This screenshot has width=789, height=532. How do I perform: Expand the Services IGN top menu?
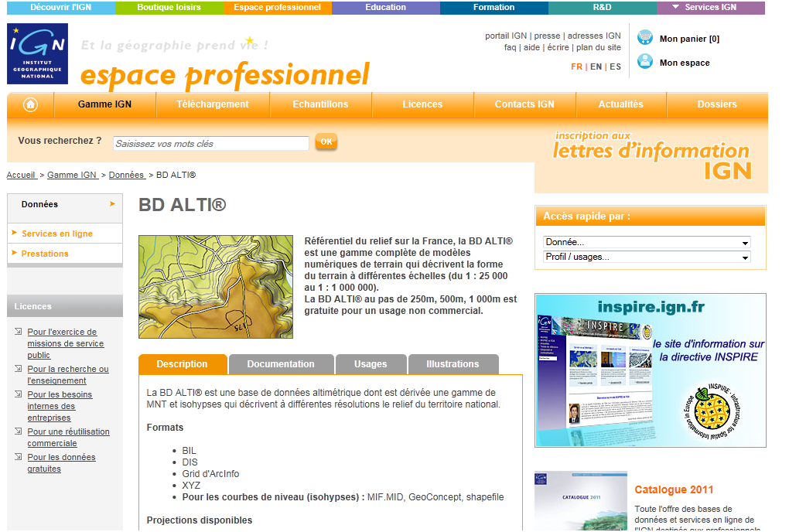(x=711, y=7)
